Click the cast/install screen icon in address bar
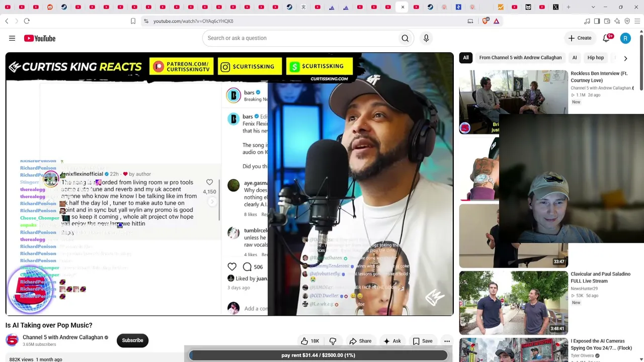 pyautogui.click(x=470, y=21)
